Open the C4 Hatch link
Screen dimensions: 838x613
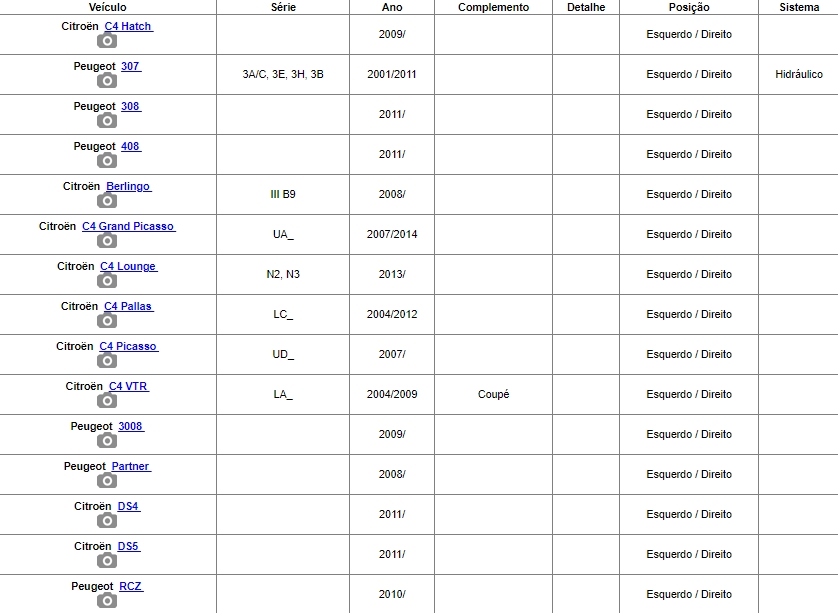pos(129,26)
